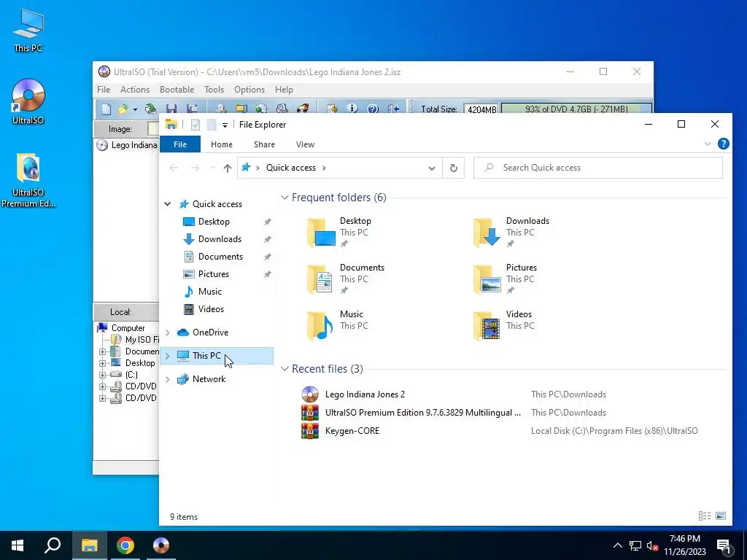
Task: Open the UltraISO Options menu
Action: point(249,90)
